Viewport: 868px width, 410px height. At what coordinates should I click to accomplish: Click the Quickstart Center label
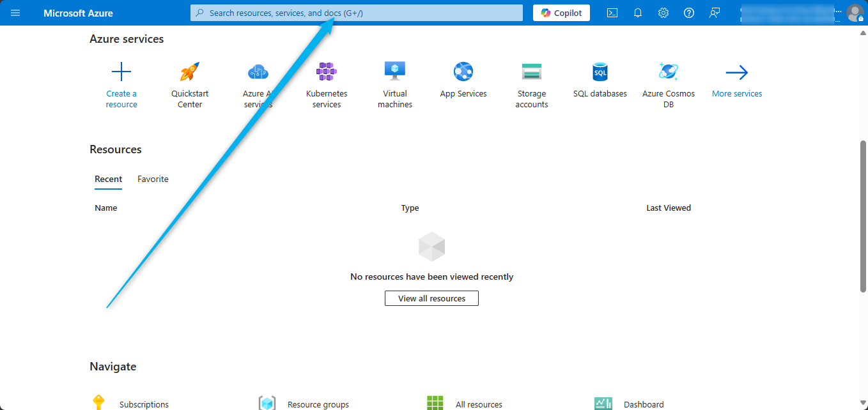tap(190, 99)
